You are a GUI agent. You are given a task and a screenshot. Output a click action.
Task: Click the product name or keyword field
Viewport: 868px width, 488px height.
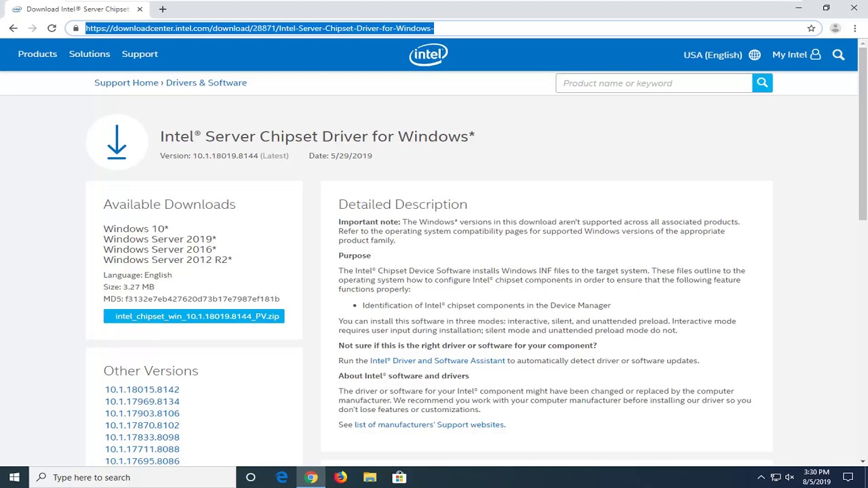coord(654,83)
